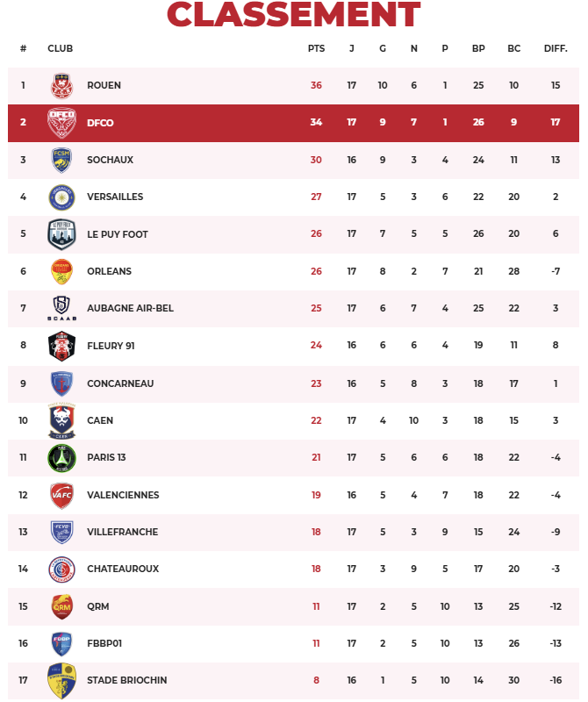The width and height of the screenshot is (588, 702).
Task: Select the Valenciennes VAFC crest
Action: coord(62,495)
